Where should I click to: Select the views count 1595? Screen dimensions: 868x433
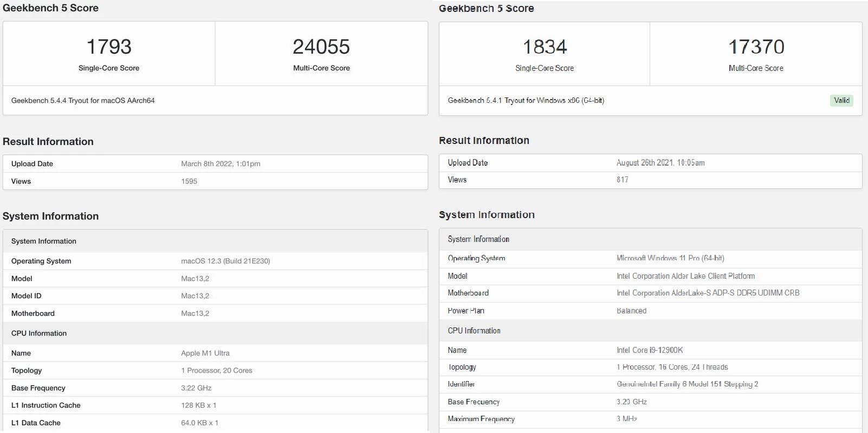coord(189,181)
